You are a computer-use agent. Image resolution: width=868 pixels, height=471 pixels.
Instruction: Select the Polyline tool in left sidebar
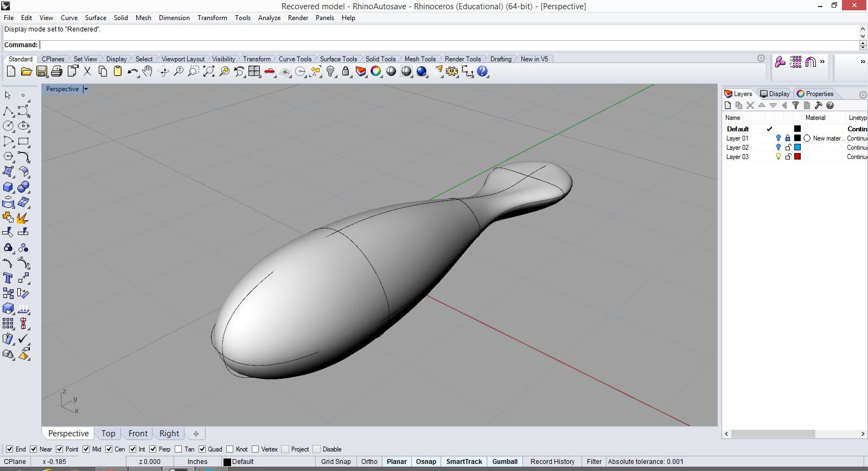(x=8, y=111)
